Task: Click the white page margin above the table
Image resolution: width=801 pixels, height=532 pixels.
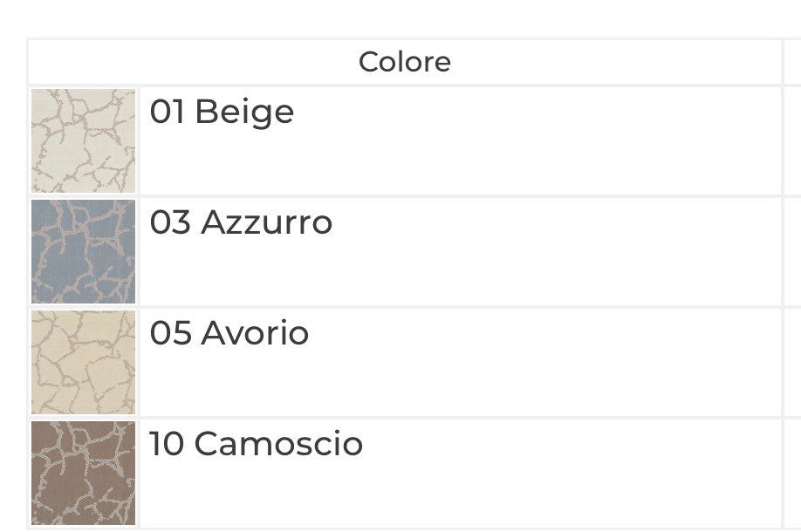Action: pyautogui.click(x=400, y=18)
